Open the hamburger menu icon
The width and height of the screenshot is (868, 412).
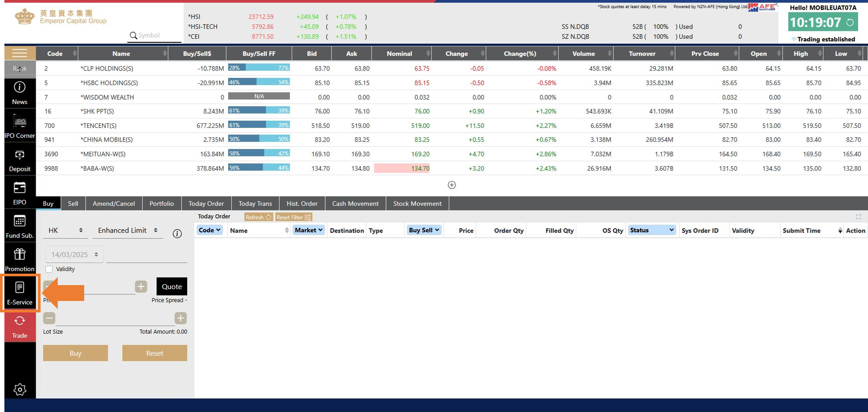click(20, 53)
